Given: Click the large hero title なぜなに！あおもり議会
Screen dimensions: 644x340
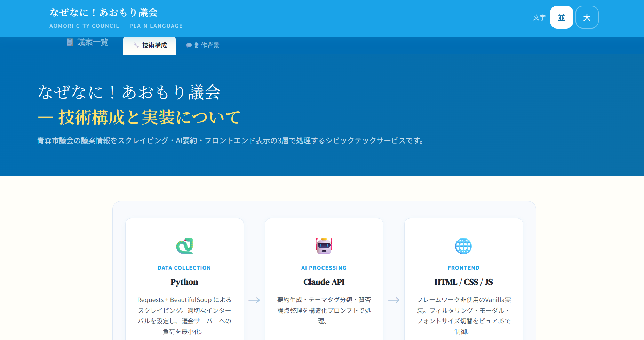Looking at the screenshot, I should (129, 92).
